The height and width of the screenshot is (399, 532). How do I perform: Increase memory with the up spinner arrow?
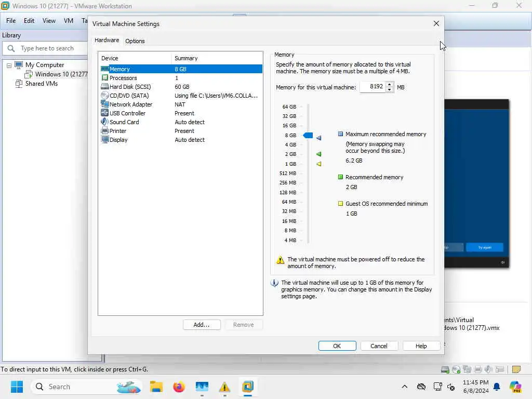pyautogui.click(x=390, y=85)
